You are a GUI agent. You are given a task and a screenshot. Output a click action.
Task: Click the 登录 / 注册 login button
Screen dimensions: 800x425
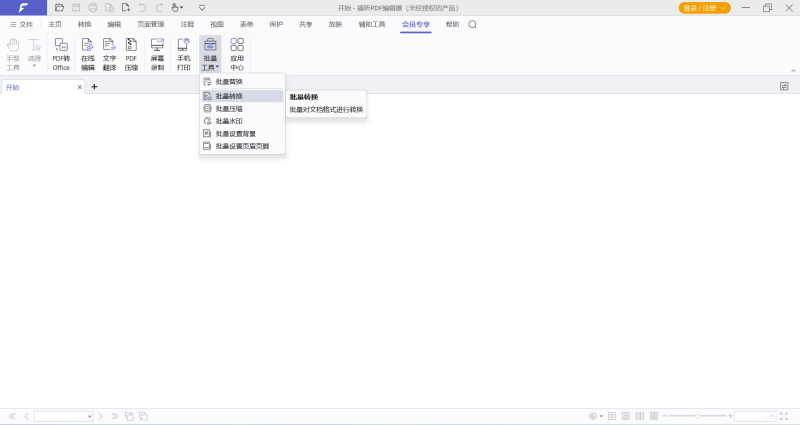point(704,8)
